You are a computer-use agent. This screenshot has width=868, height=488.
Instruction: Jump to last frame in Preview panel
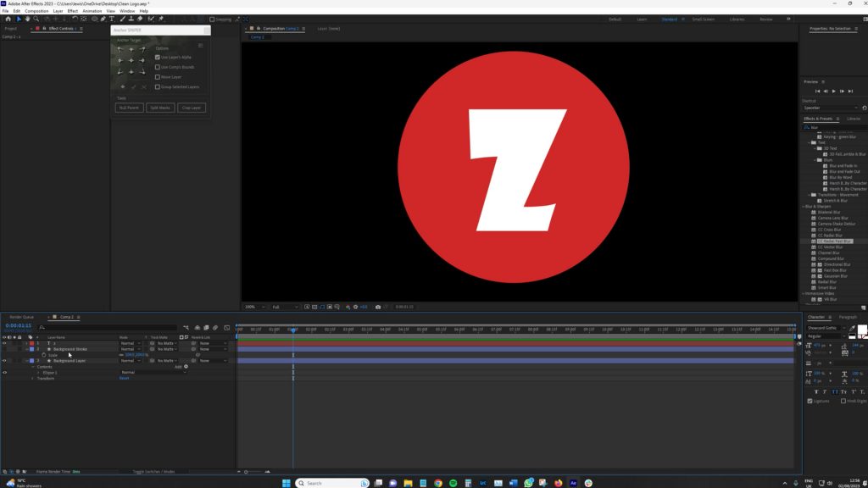click(x=851, y=91)
